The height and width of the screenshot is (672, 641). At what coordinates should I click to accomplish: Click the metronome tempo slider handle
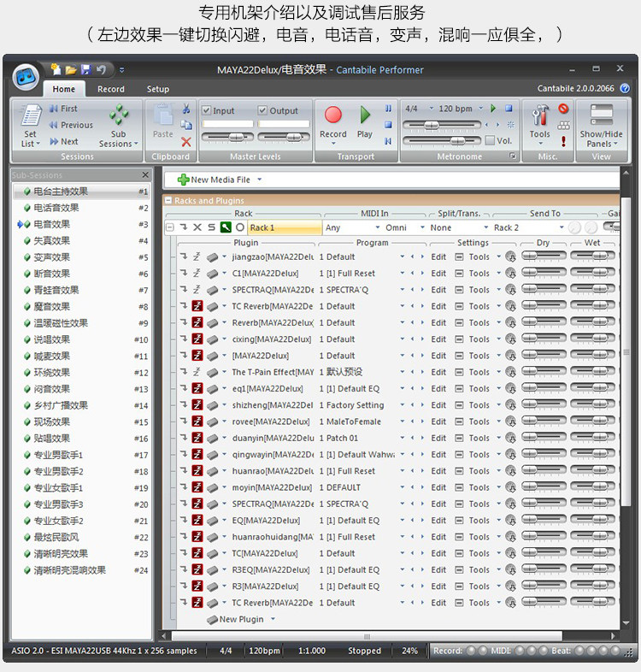point(432,125)
